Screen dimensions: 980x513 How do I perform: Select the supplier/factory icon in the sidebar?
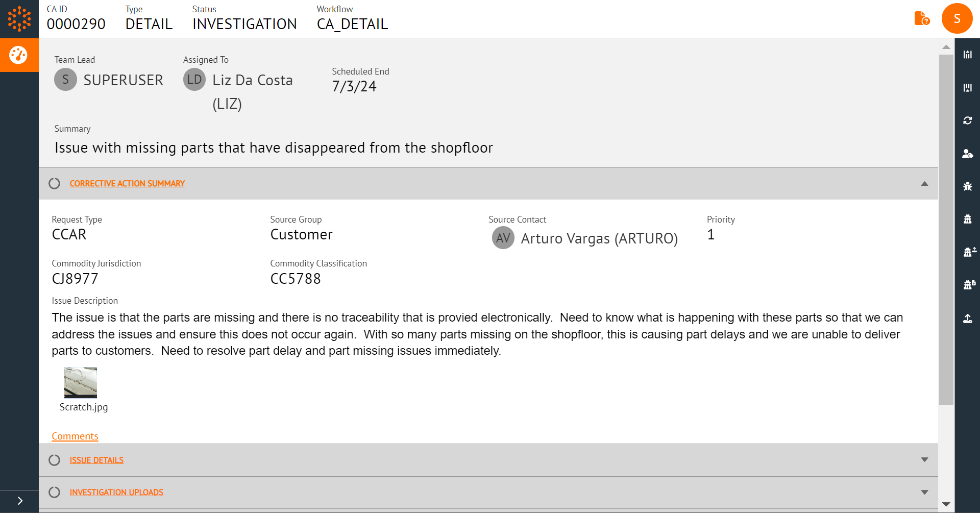pos(968,219)
